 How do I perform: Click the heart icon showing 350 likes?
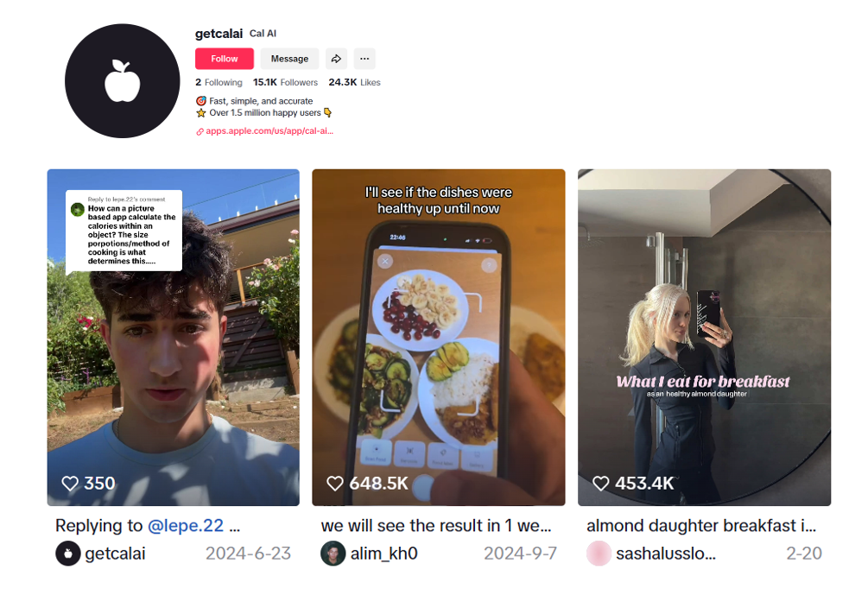tap(70, 484)
